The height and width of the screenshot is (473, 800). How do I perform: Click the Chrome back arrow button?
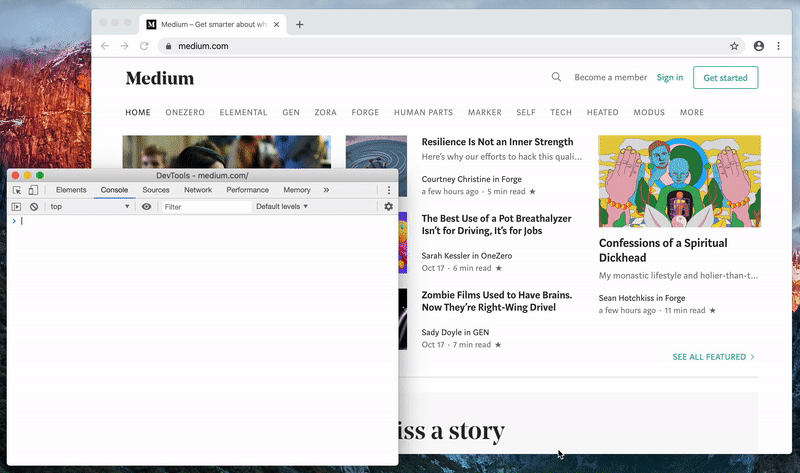[105, 46]
